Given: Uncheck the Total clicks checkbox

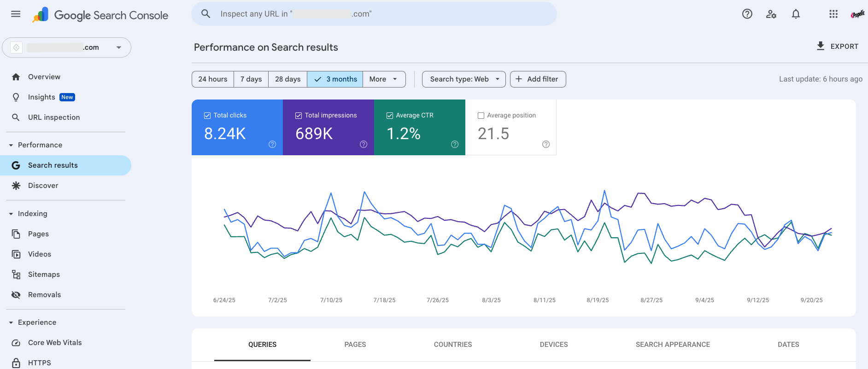Looking at the screenshot, I should 207,116.
